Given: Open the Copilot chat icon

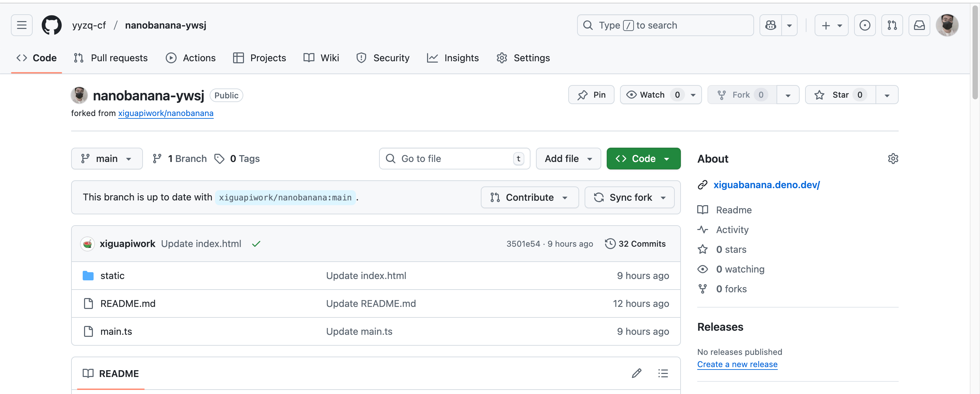Looking at the screenshot, I should tap(770, 25).
